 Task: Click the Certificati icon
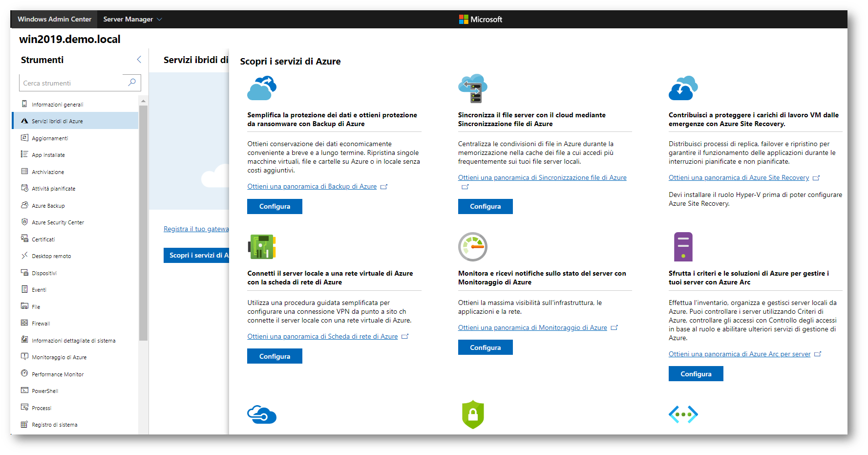(24, 239)
